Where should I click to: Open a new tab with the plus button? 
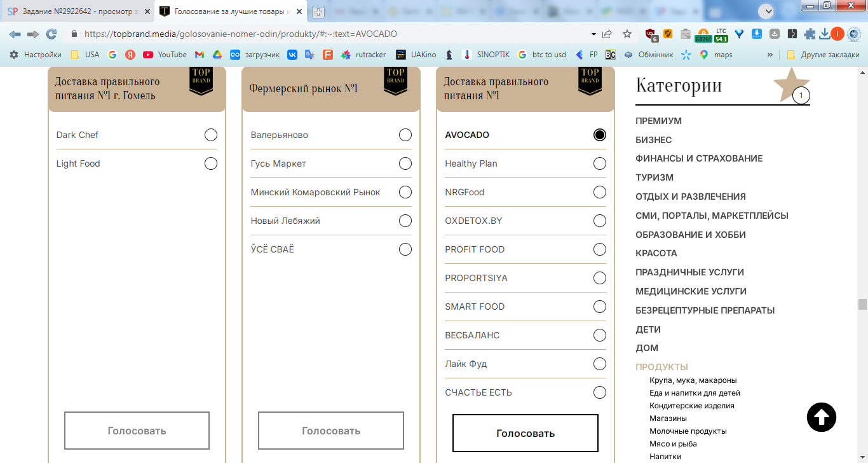tap(318, 11)
